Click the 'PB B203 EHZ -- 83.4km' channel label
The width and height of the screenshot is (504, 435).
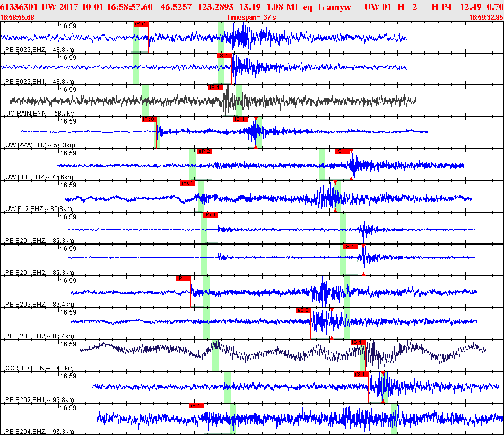click(x=40, y=304)
